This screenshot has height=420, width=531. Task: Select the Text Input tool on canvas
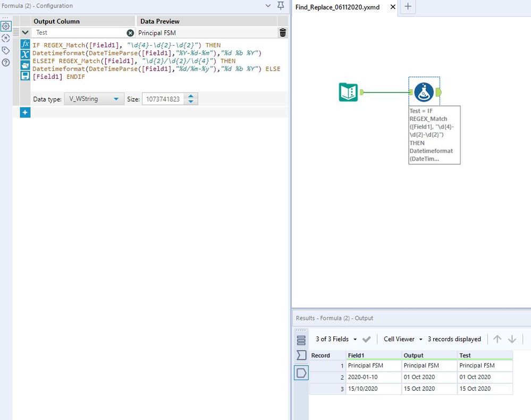(x=349, y=93)
